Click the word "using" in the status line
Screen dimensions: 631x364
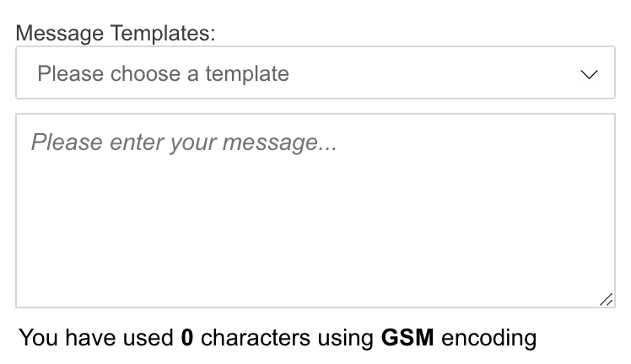pos(346,339)
